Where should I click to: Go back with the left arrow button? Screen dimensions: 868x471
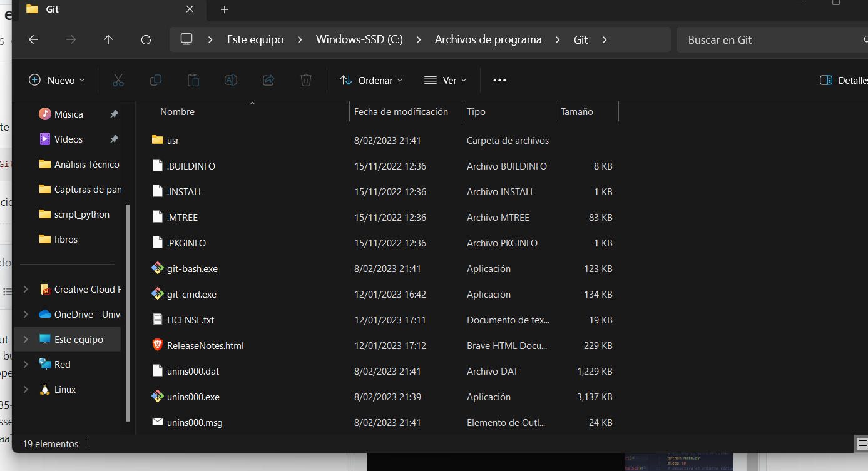[34, 39]
